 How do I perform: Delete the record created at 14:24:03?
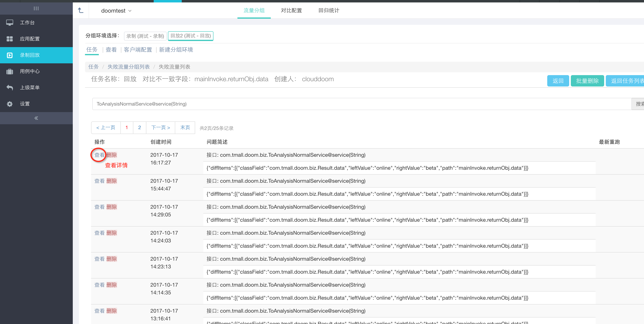pyautogui.click(x=111, y=233)
